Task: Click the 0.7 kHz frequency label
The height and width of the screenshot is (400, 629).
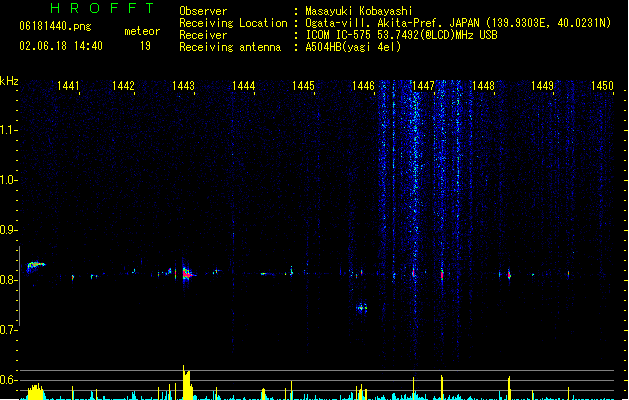Action: (8, 330)
